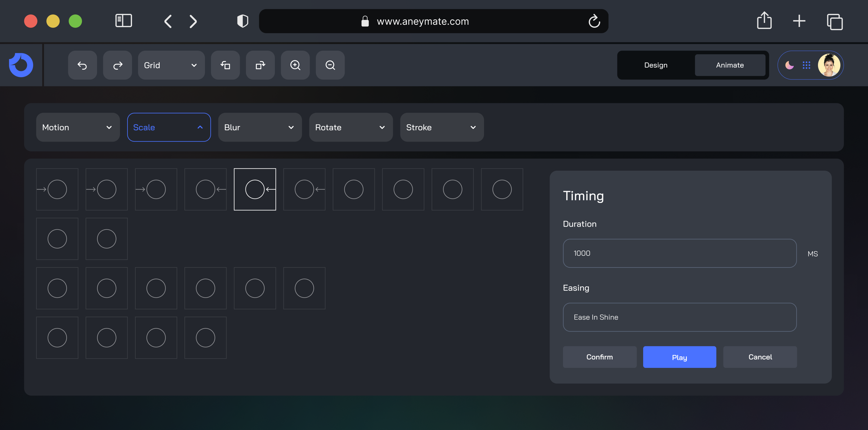Viewport: 868px width, 430px height.
Task: Zoom out with the magnifier minus icon
Action: [x=330, y=65]
